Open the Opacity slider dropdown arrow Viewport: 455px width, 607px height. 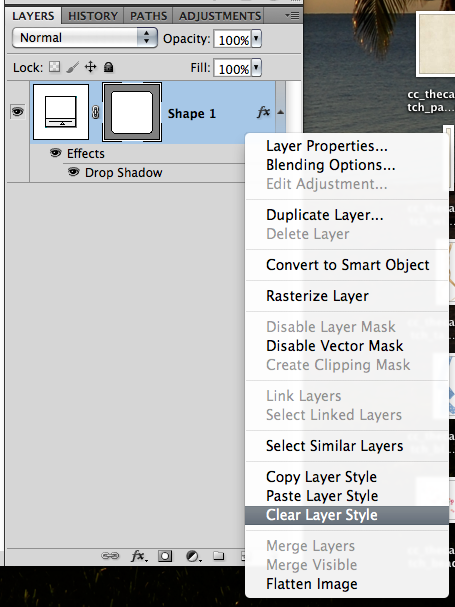pos(256,39)
